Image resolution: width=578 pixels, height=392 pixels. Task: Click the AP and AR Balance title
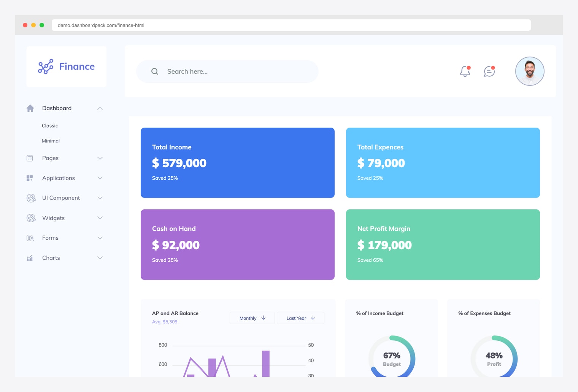coord(175,313)
